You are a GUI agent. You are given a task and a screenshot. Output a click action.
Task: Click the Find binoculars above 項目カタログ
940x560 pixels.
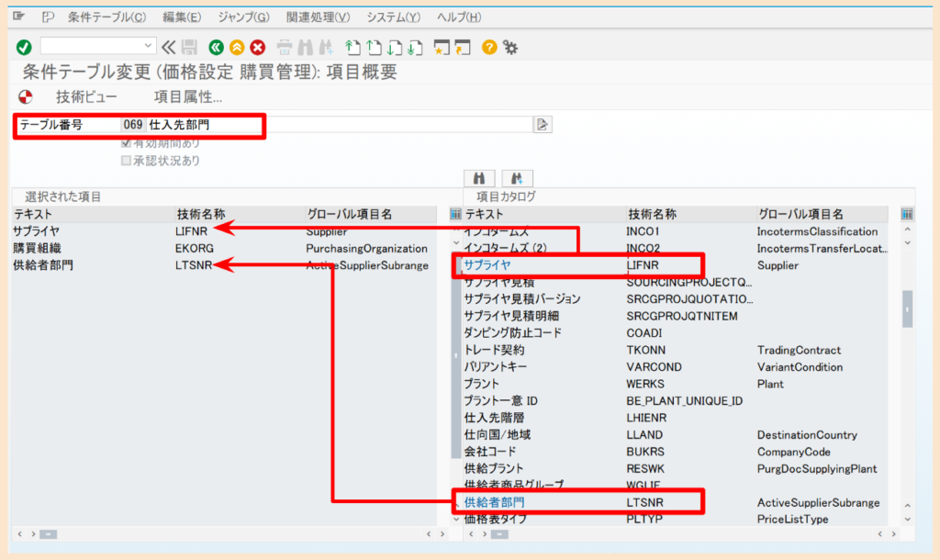[x=479, y=178]
